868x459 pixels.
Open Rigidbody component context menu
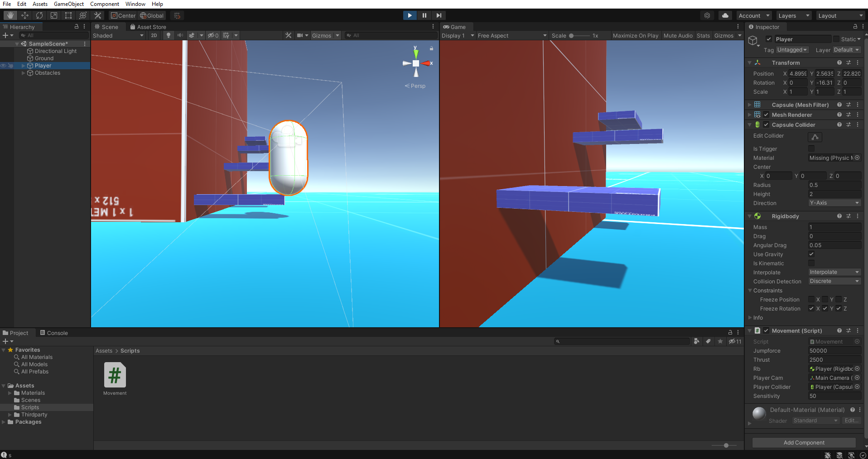(858, 216)
